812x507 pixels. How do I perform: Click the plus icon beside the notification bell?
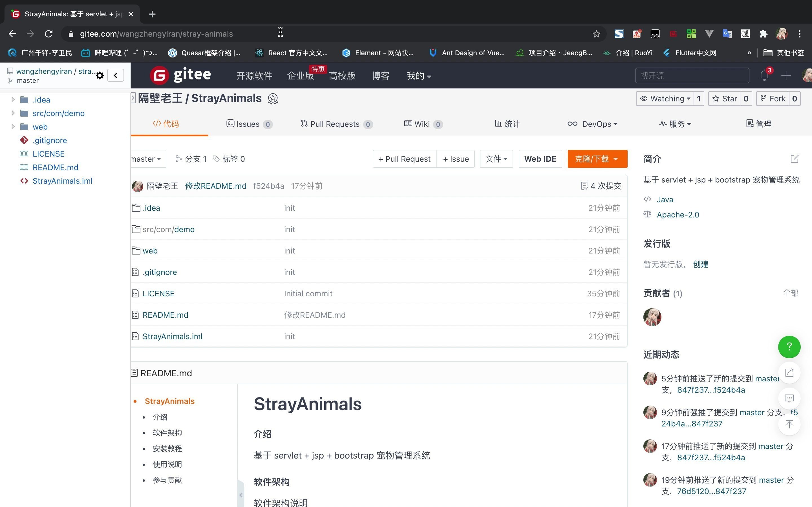coord(786,75)
